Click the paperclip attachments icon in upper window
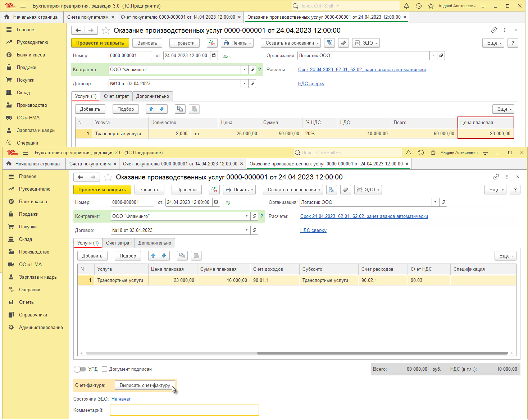Image resolution: width=528 pixels, height=420 pixels. tap(343, 43)
